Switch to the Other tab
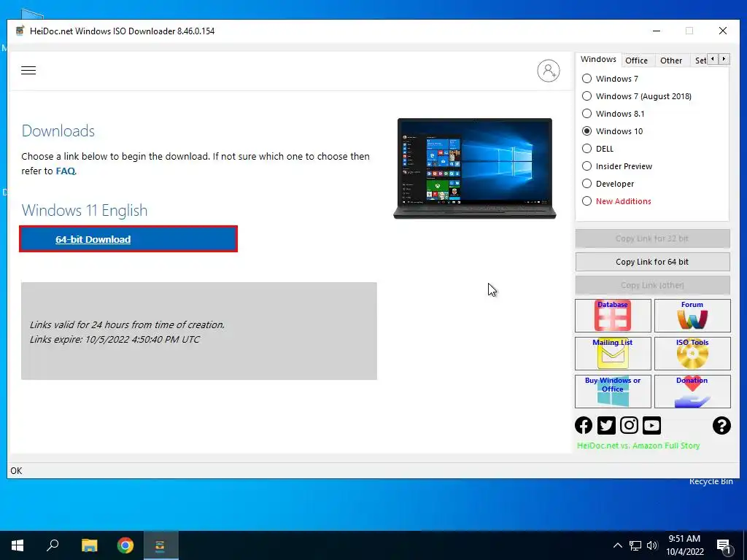This screenshot has width=747, height=560. [x=671, y=61]
